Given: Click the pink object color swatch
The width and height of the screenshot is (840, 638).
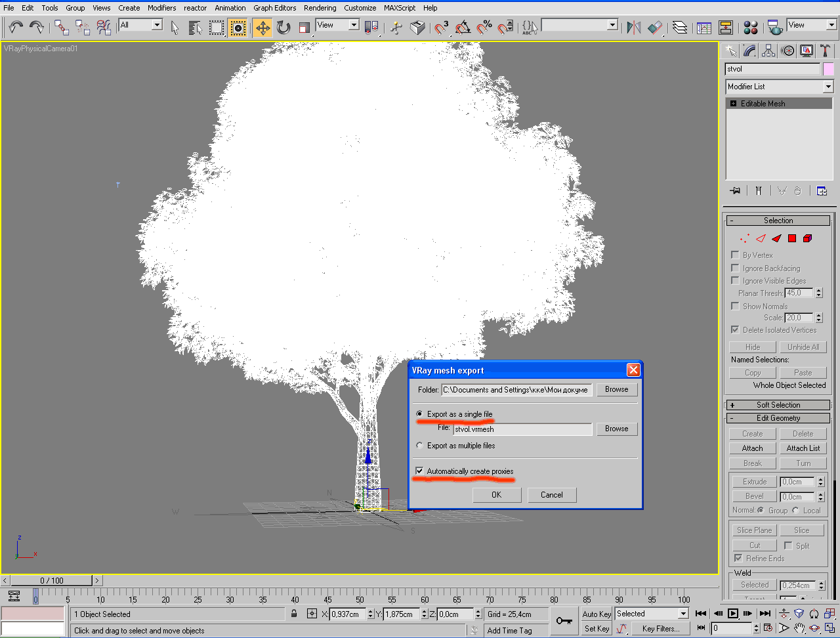Looking at the screenshot, I should (828, 69).
